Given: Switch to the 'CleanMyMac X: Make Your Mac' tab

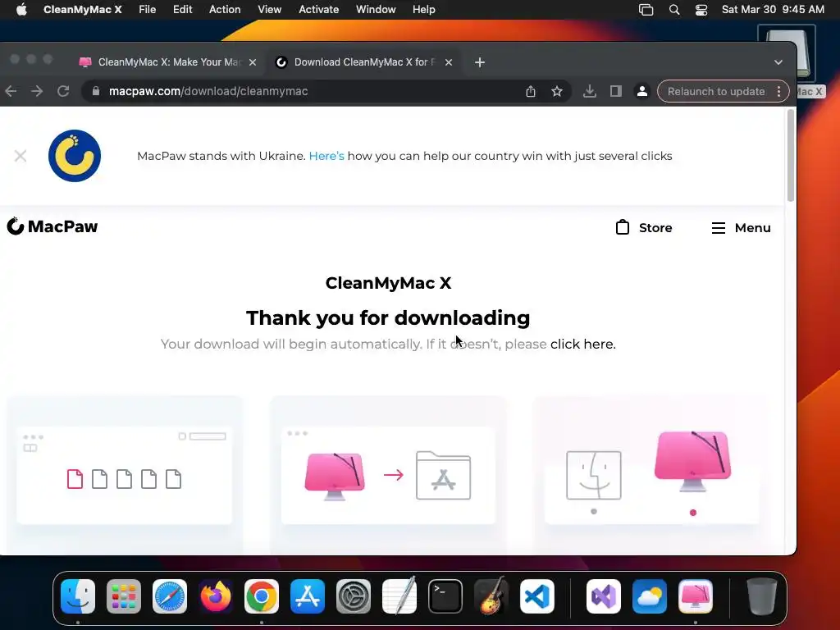Looking at the screenshot, I should [169, 62].
